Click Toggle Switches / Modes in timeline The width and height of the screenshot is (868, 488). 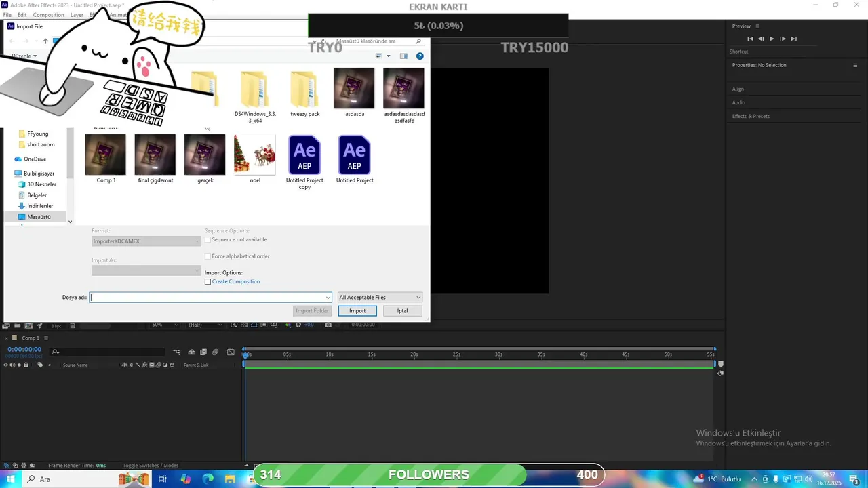(151, 466)
